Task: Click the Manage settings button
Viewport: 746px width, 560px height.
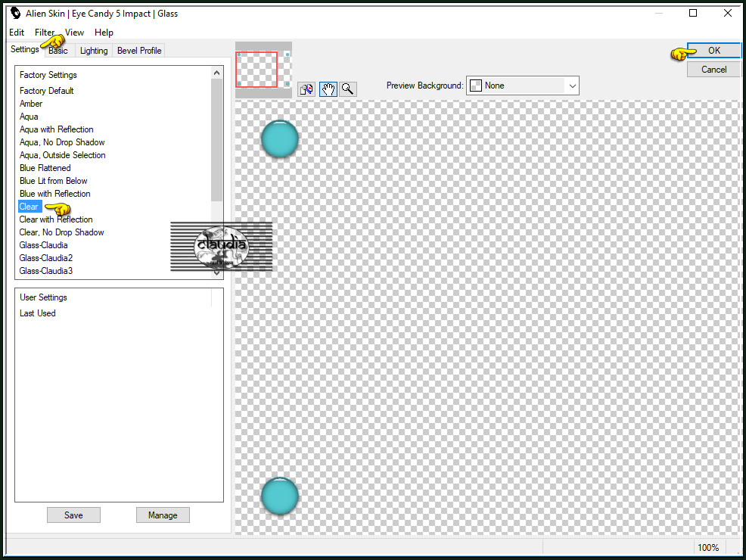Action: (x=163, y=515)
